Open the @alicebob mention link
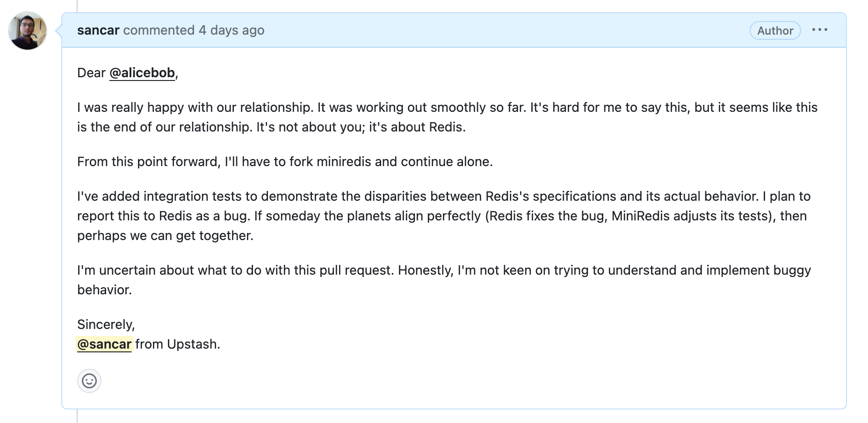 coord(142,73)
